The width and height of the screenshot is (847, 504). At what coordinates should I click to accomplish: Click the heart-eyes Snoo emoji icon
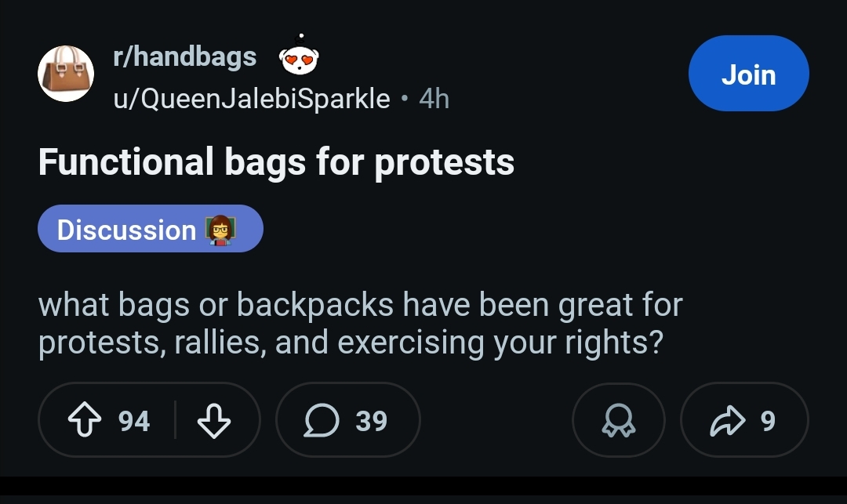pyautogui.click(x=299, y=55)
